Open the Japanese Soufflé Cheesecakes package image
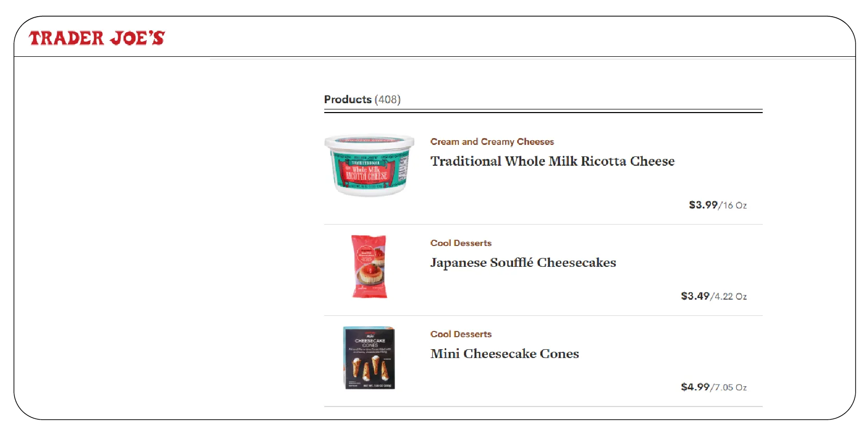This screenshot has height=431, width=868. click(369, 266)
